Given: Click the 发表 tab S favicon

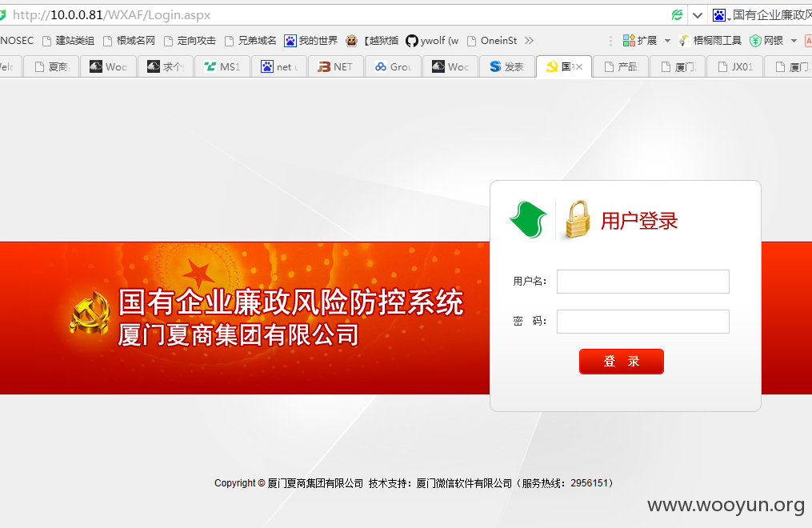Looking at the screenshot, I should tap(495, 66).
